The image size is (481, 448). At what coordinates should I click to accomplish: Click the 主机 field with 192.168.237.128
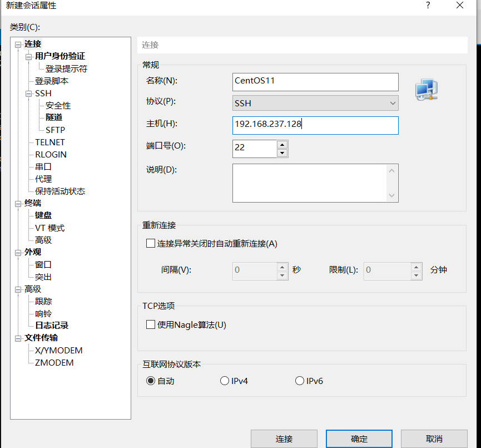[315, 125]
